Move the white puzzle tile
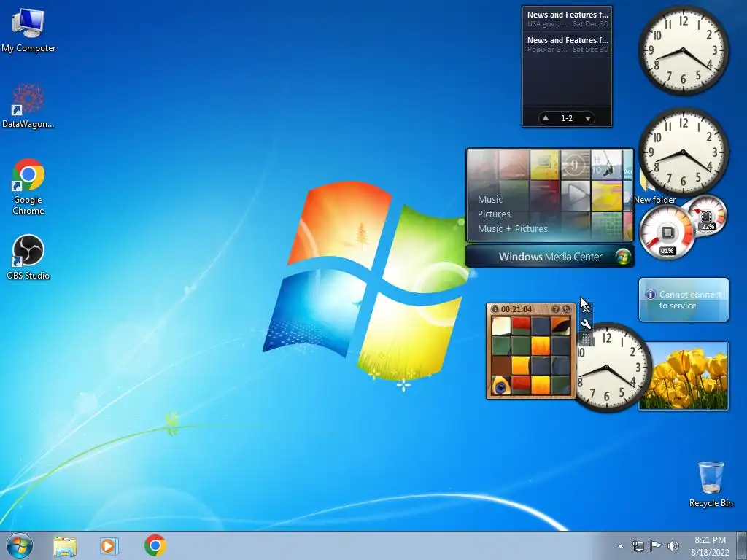Screen dimensions: 747x560 [x=500, y=327]
